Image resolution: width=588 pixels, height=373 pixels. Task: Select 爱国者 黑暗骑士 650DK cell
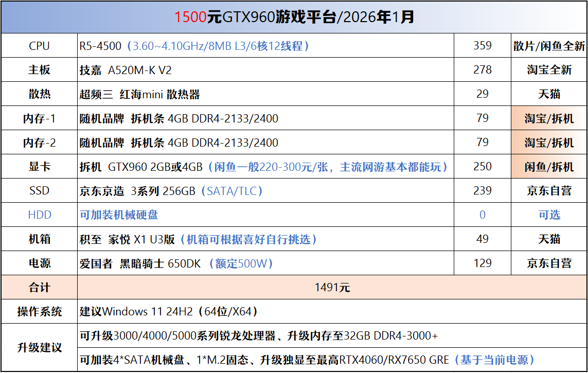265,263
